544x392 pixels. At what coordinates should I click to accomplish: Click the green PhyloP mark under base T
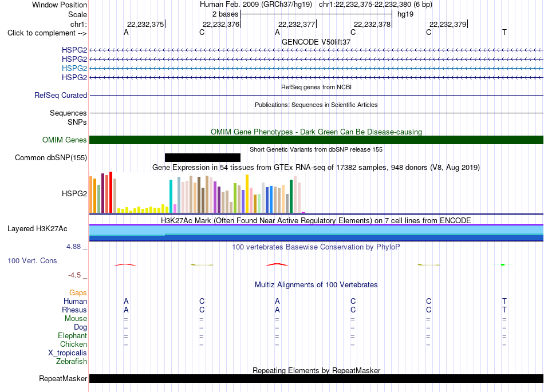503,264
